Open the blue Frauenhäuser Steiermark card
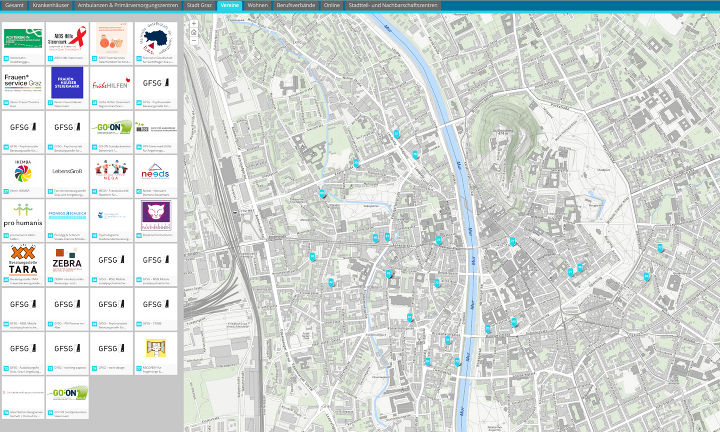 67,87
